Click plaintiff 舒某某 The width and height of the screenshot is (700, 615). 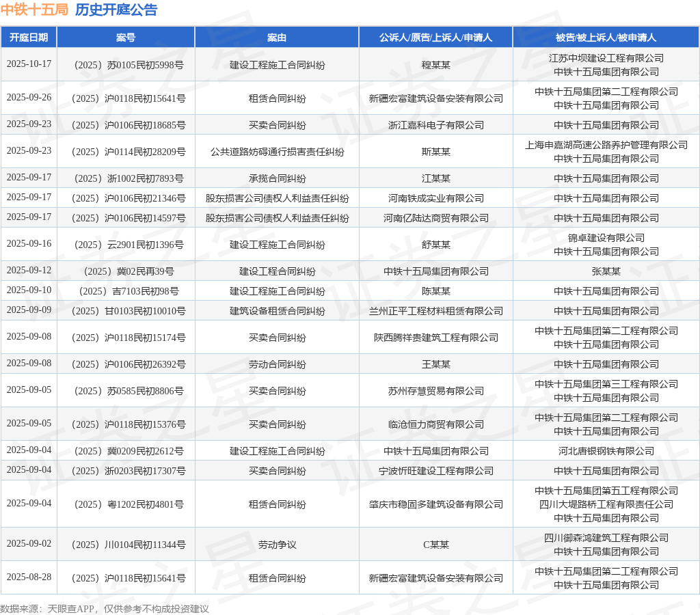click(x=436, y=245)
